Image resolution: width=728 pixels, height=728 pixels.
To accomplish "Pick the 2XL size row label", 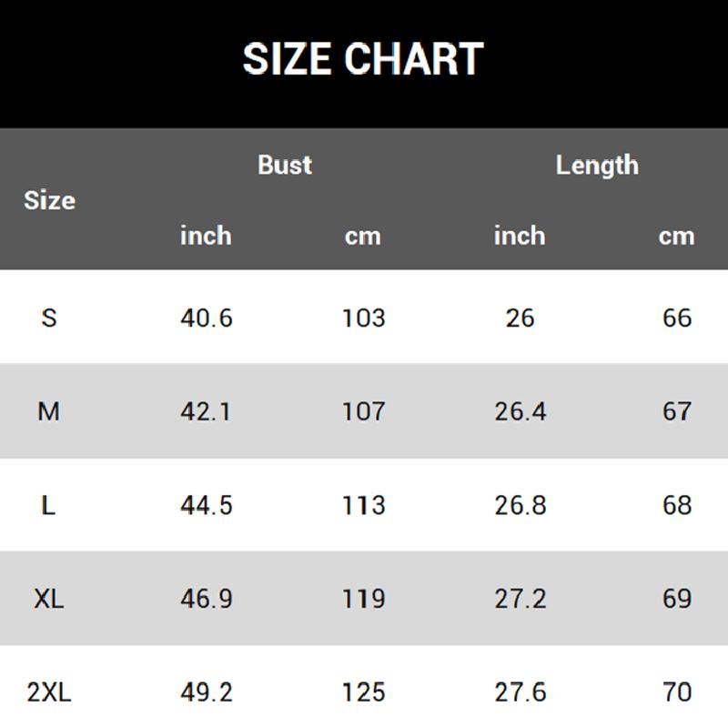I will [x=49, y=693].
